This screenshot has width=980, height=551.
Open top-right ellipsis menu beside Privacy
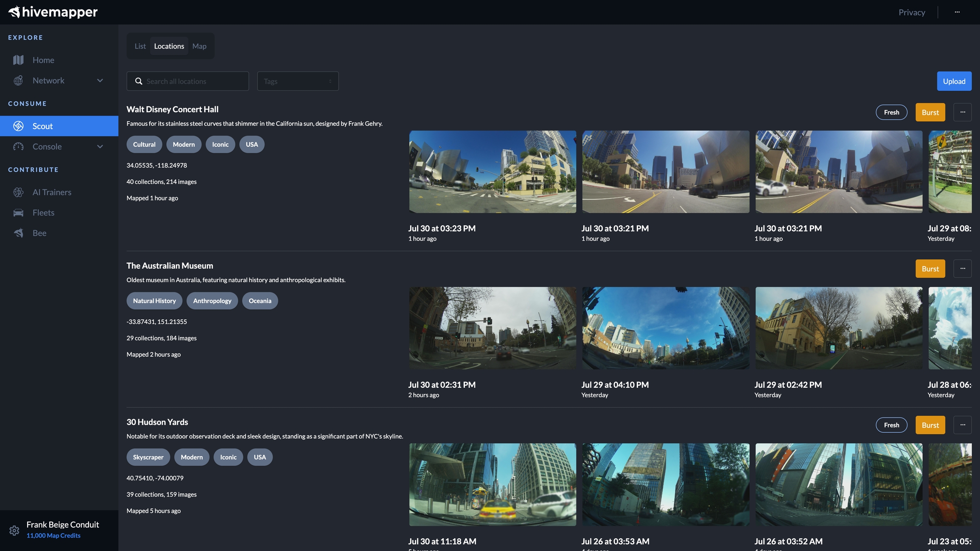point(957,12)
